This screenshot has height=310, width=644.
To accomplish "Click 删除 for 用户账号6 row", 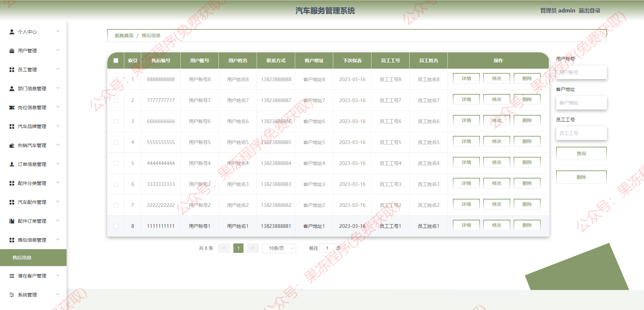I will tap(527, 120).
